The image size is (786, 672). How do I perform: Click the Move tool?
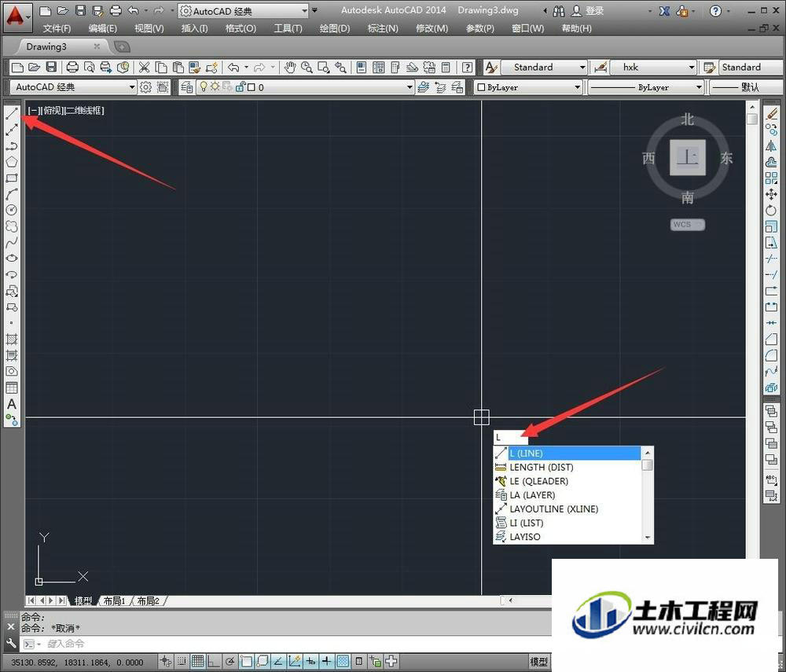pos(772,194)
